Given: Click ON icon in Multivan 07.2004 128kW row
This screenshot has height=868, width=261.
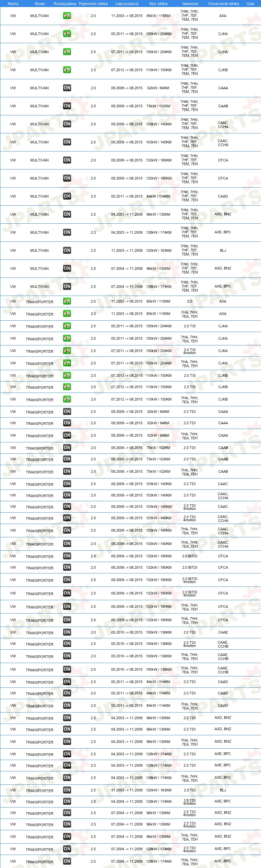Looking at the screenshot, I should point(67,287).
